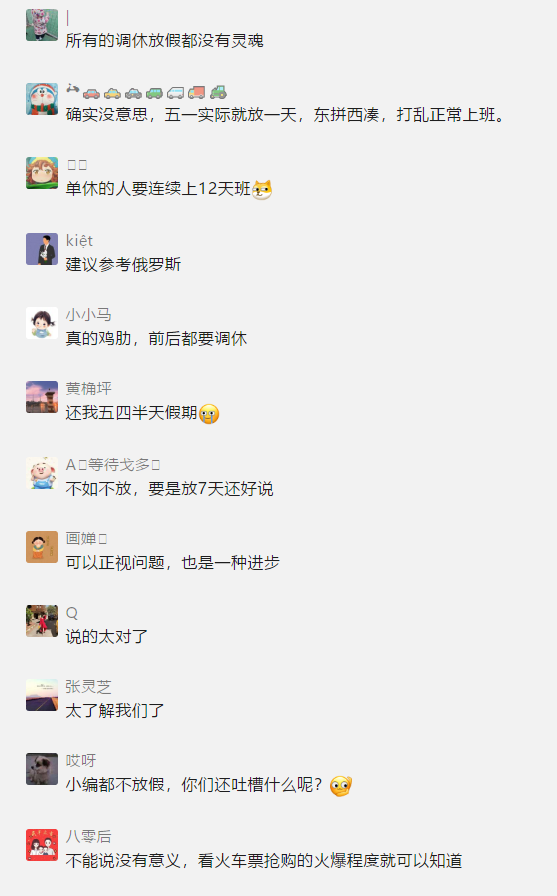Click the crying emoji after 还我五四半天假期
557x896 pixels.
coord(209,414)
